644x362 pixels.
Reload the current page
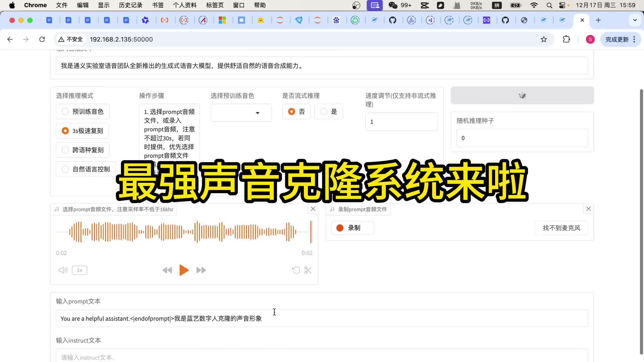pyautogui.click(x=42, y=39)
